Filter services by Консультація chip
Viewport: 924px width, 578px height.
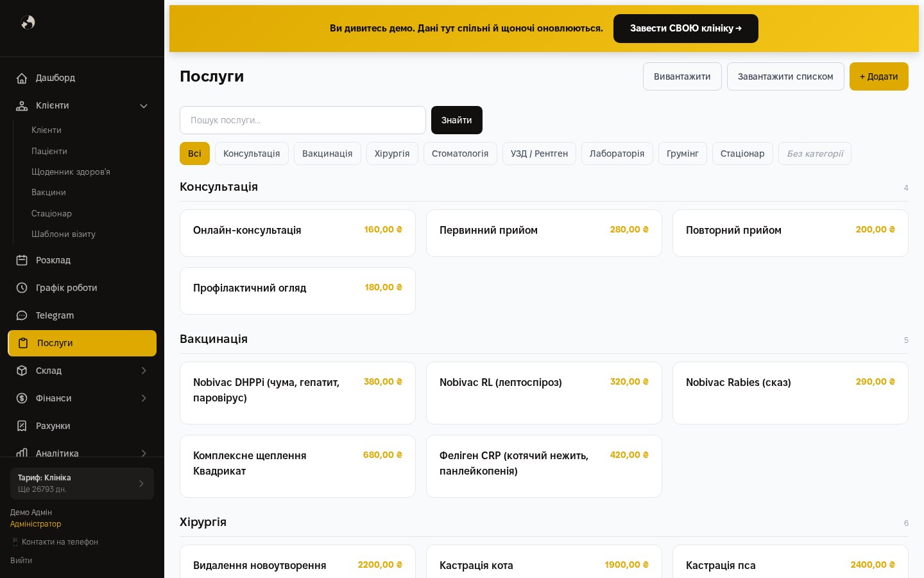[252, 153]
